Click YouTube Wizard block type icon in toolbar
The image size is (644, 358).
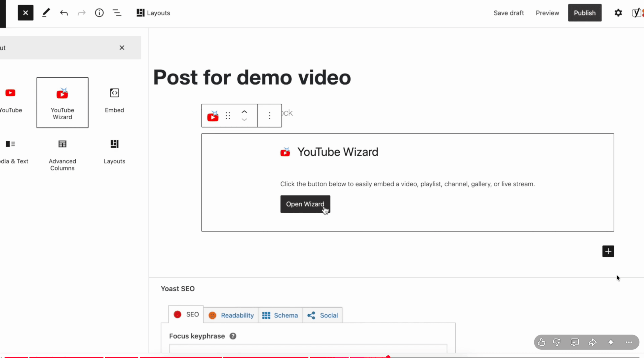[213, 116]
